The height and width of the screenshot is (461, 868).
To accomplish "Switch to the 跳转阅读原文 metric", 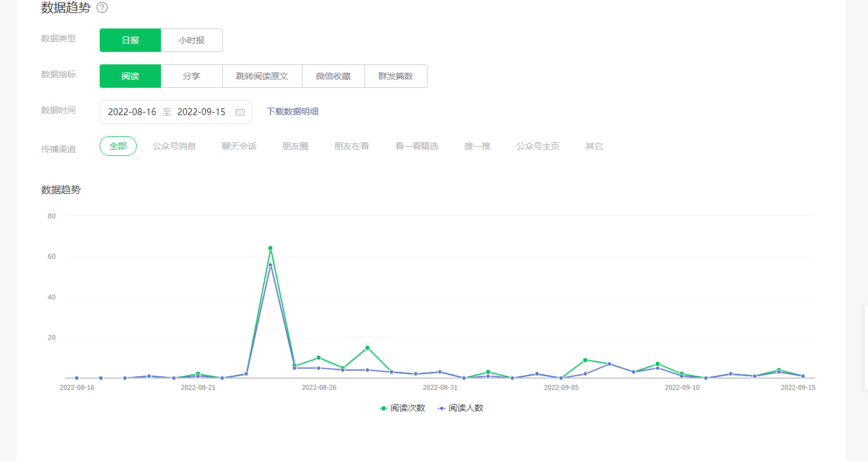I will coord(262,76).
